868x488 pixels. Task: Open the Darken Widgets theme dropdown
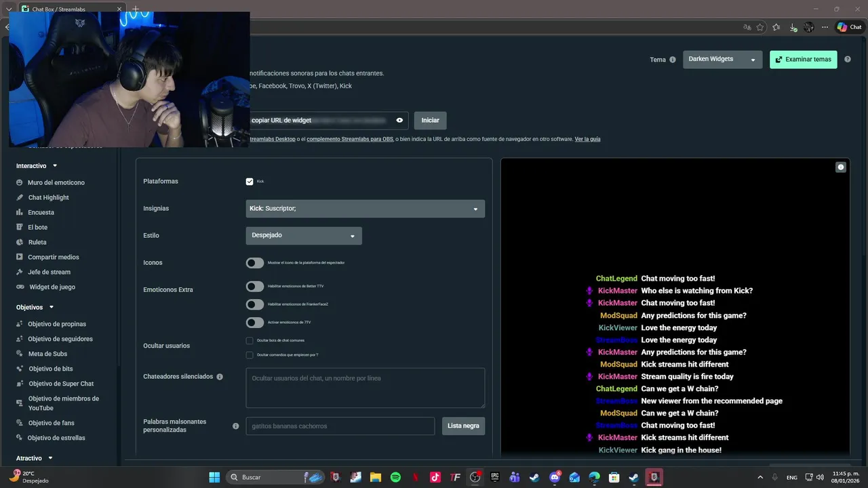coord(723,60)
